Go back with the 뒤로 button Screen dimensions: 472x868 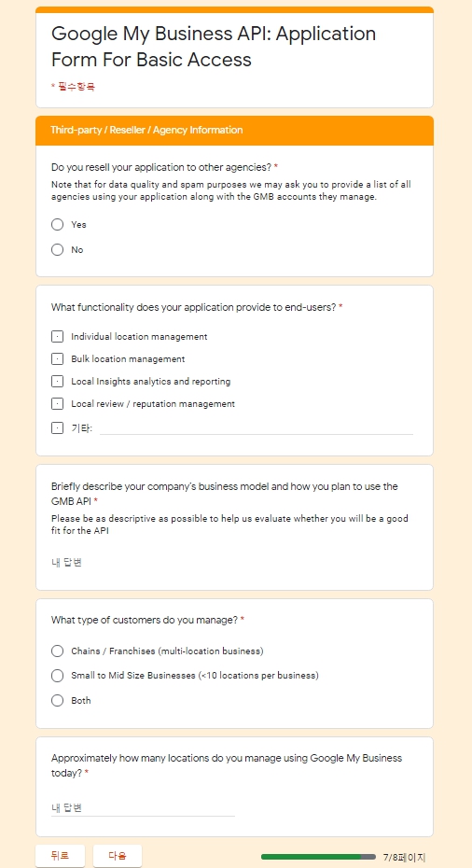(60, 855)
